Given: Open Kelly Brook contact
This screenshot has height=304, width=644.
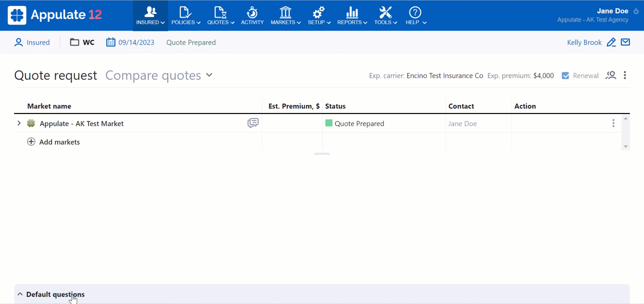Looking at the screenshot, I should (584, 42).
